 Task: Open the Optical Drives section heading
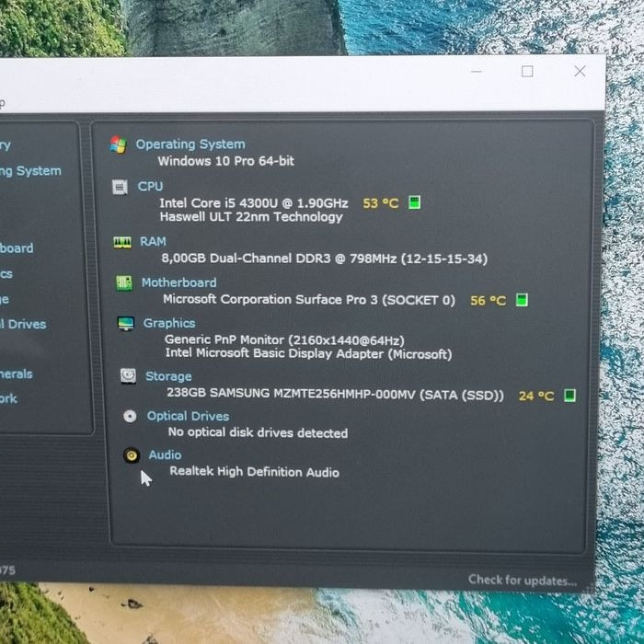[188, 416]
